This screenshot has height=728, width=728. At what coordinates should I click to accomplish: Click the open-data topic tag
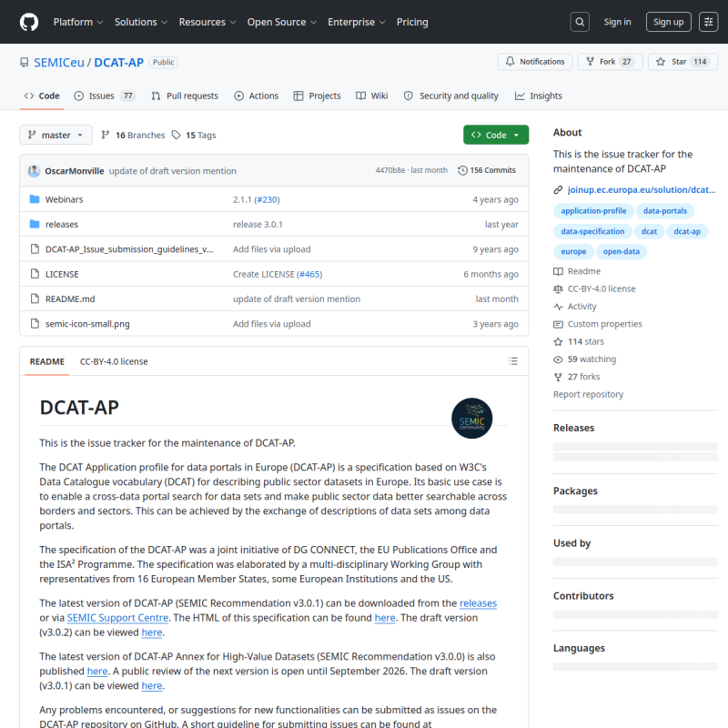point(622,252)
